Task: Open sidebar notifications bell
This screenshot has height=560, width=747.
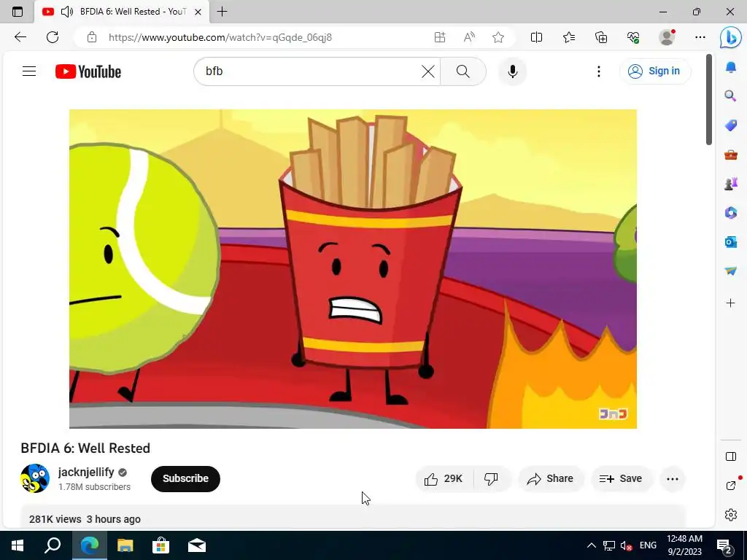Action: click(731, 67)
